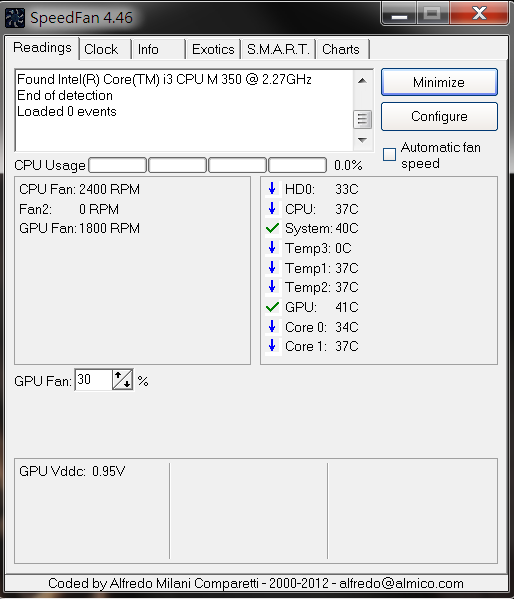This screenshot has height=599, width=515.
Task: Click the Minimize button
Action: 439,82
